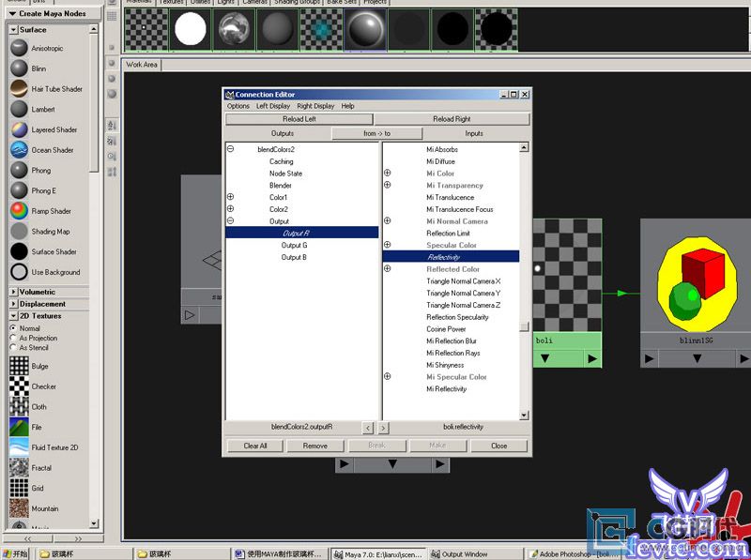Select As Projection texture mode
Screen dimensions: 751x560
[x=13, y=338]
